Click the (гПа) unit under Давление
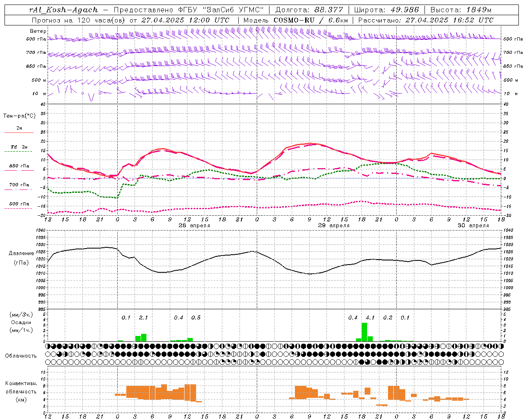 point(21,263)
